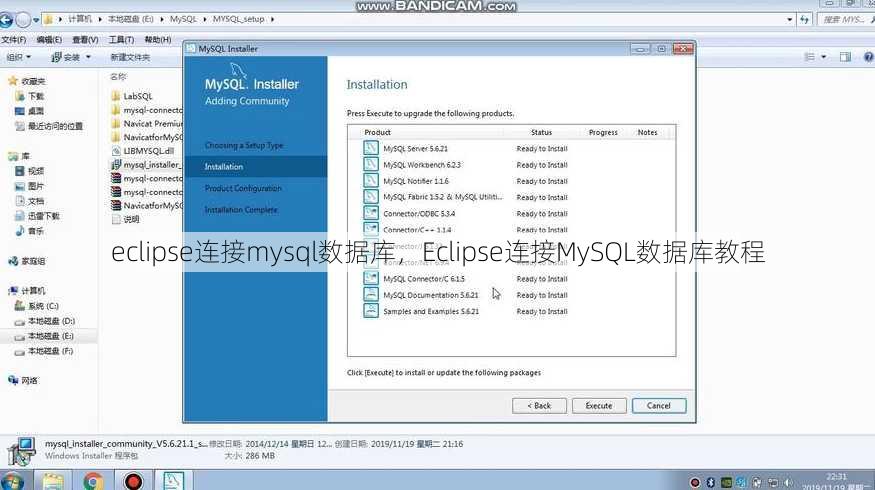The width and height of the screenshot is (875, 490).
Task: Click the Execute button in MySQL Installer
Action: pos(599,406)
